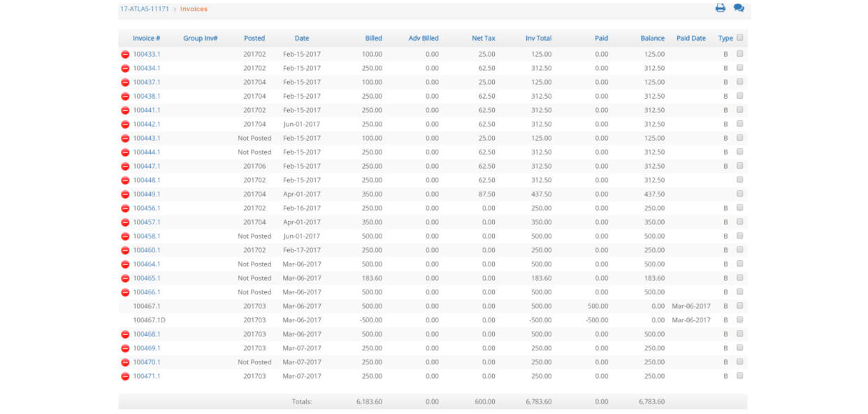Go to 17-ATLAS-11171 breadcrumb
Screen dimensions: 868x414
coord(145,9)
